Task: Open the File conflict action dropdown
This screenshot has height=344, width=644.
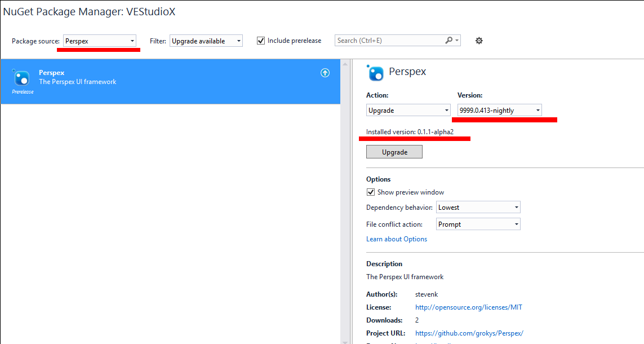Action: tap(478, 224)
